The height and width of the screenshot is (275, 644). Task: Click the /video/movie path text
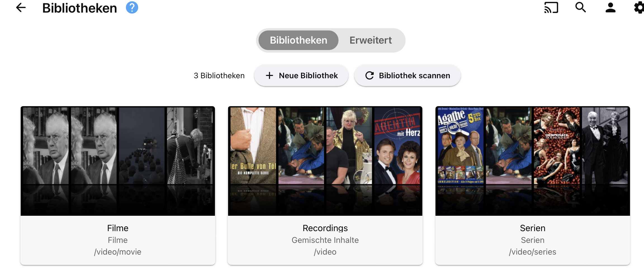118,252
